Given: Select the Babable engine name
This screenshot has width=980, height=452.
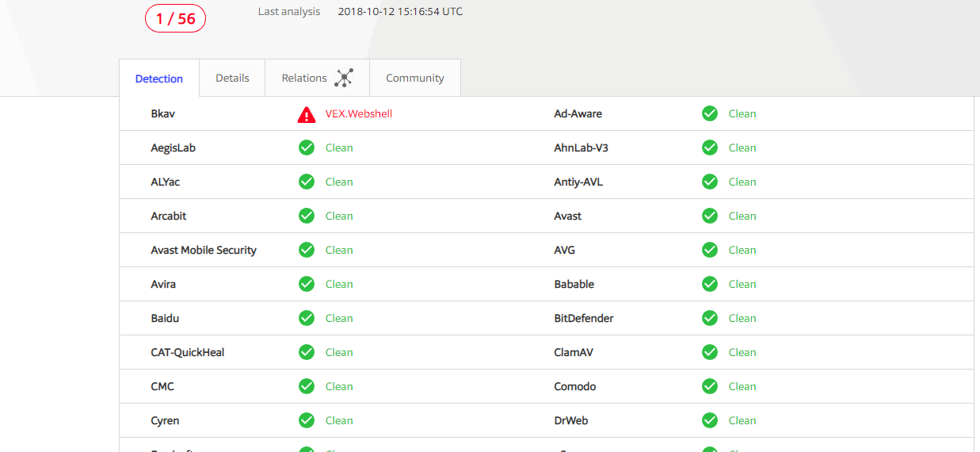Looking at the screenshot, I should click(x=574, y=284).
